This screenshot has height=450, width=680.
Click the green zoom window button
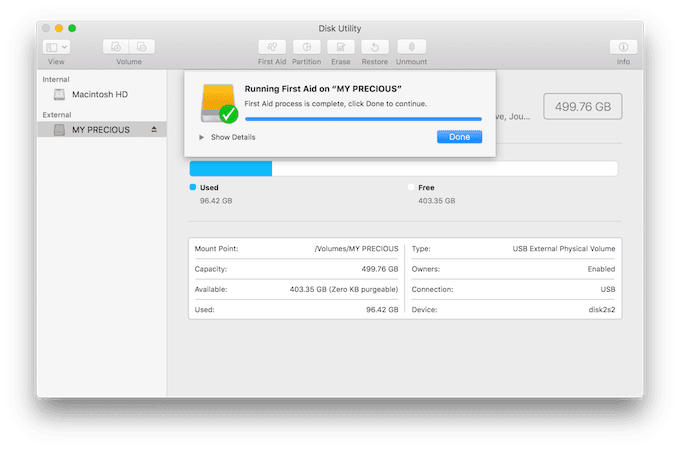[72, 28]
